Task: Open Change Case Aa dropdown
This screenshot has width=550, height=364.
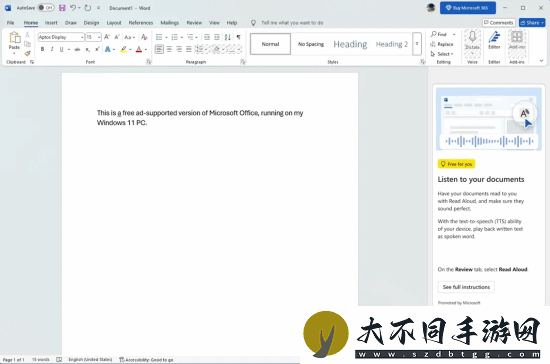Action: point(130,37)
